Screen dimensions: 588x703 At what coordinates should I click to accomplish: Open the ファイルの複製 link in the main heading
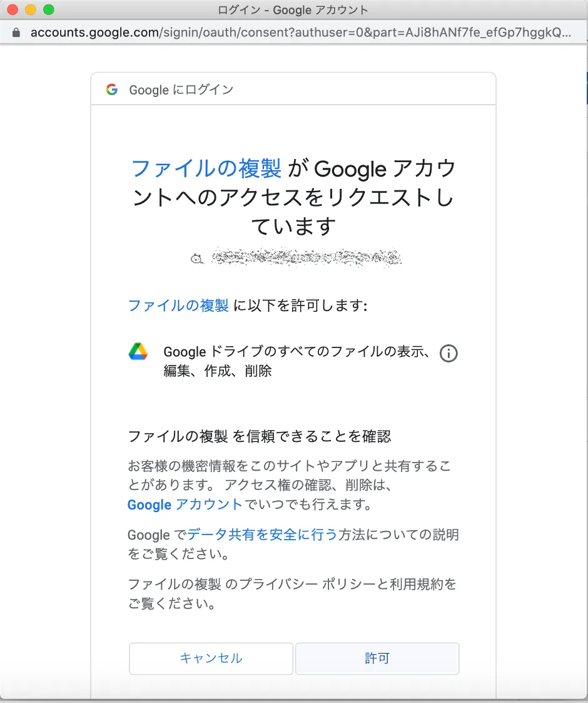(206, 168)
